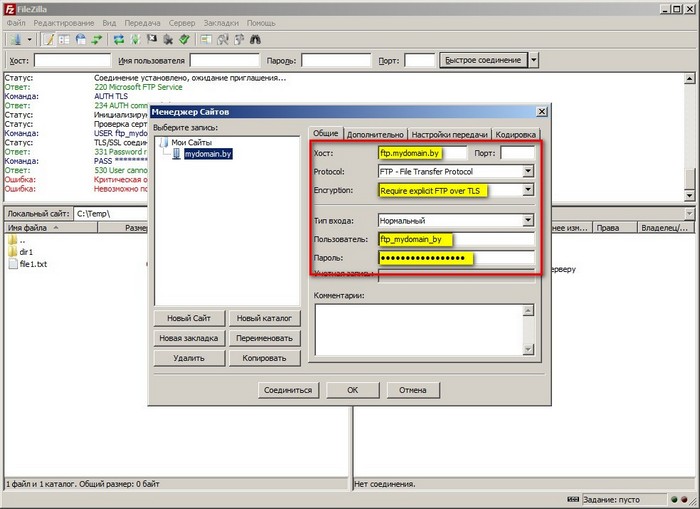700x509 pixels.
Task: Toggle the message log display icon
Action: pos(48,40)
